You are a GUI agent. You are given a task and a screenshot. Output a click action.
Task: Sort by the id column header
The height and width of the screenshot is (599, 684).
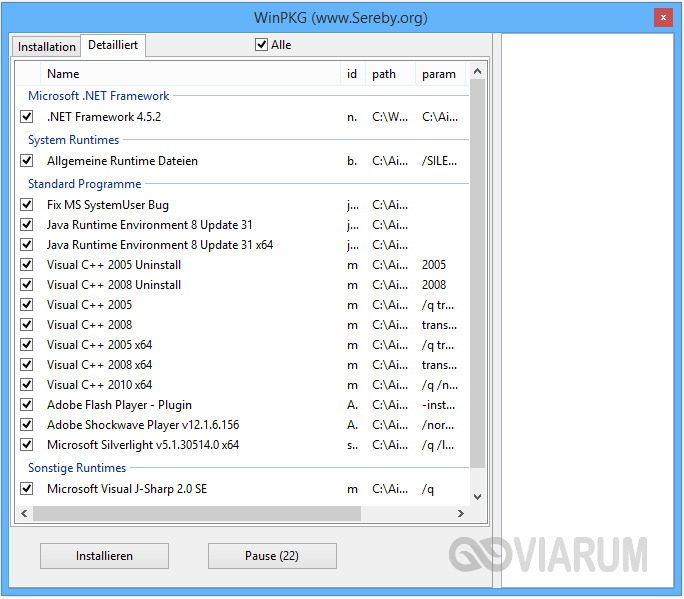[x=352, y=74]
